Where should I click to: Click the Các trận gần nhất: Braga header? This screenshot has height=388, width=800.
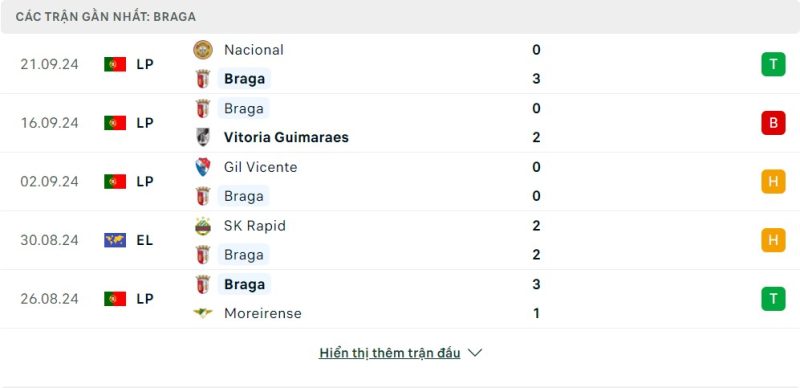click(106, 17)
